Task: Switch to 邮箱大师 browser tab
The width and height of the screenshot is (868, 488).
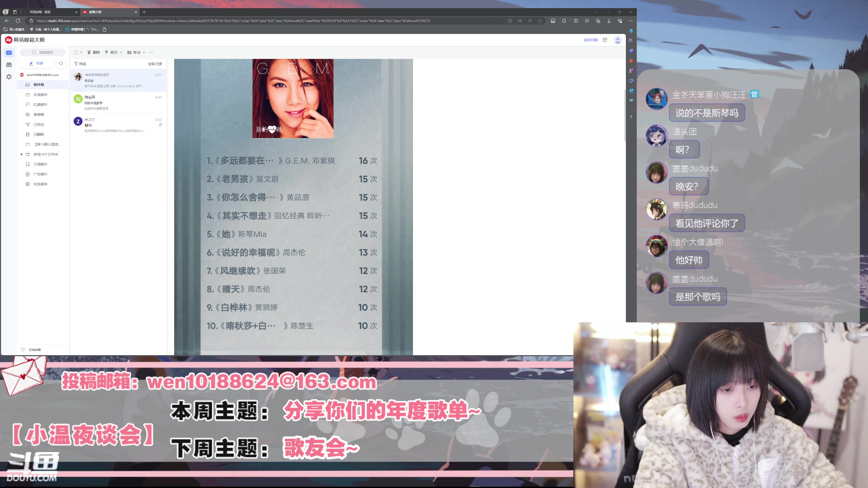Action: [109, 12]
